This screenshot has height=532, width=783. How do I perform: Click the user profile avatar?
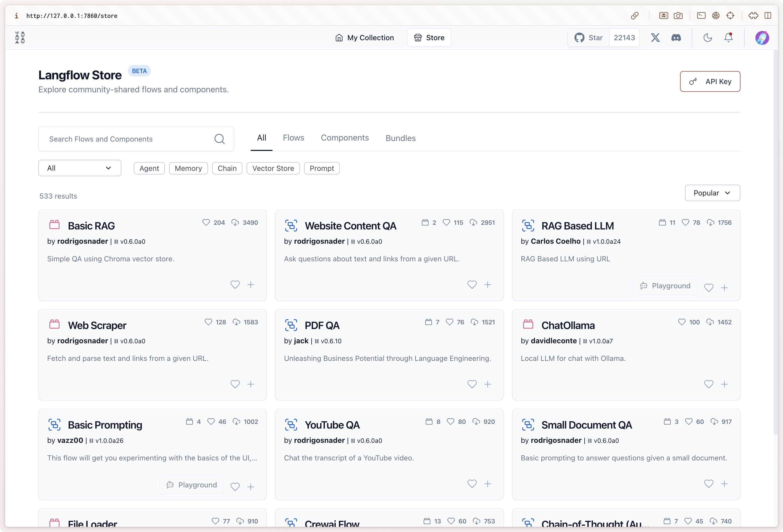(x=762, y=37)
